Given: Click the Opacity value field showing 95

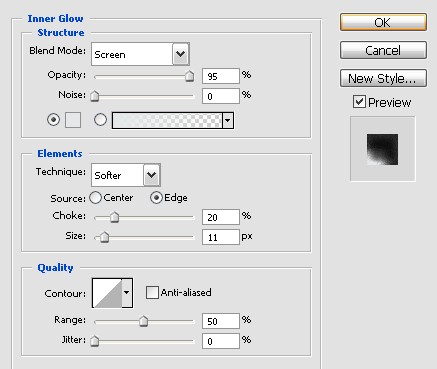Looking at the screenshot, I should coord(221,76).
